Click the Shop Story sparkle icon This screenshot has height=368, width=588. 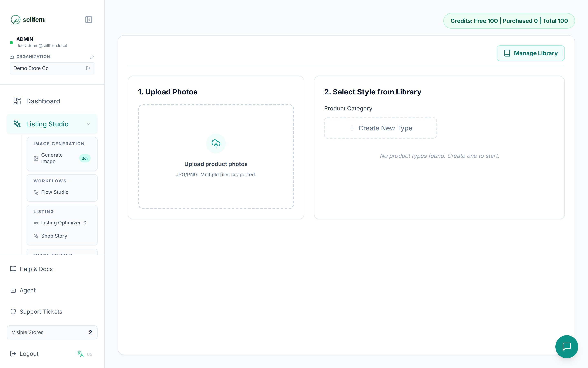[x=36, y=236]
